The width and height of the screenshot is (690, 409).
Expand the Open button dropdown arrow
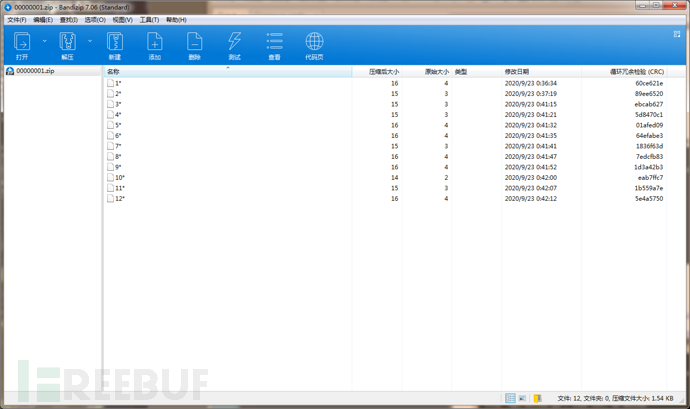44,41
